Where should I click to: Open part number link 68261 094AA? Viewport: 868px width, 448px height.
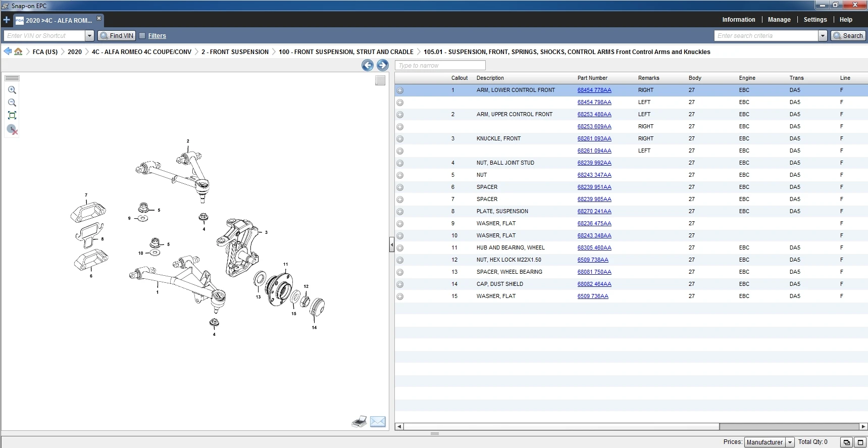594,151
